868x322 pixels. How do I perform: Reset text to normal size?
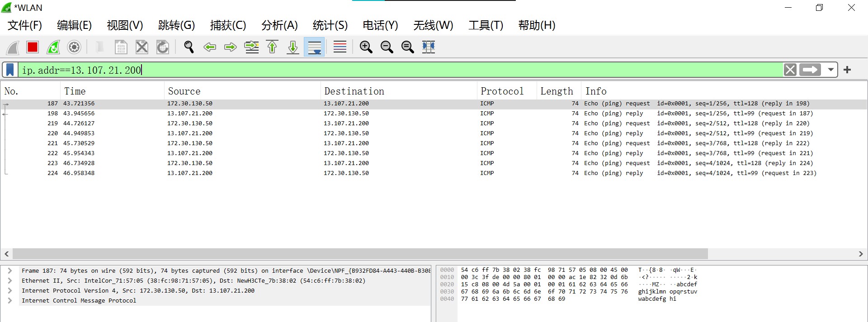(x=408, y=47)
